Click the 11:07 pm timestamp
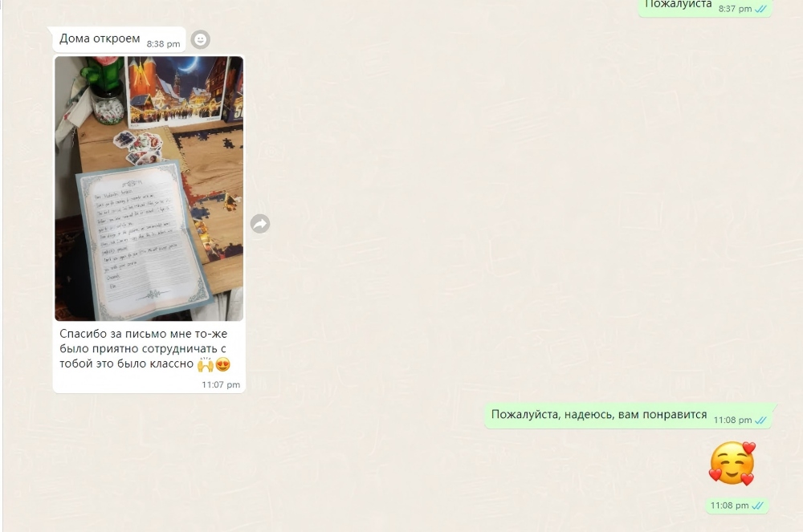Viewport: 803px width, 532px height. (x=221, y=384)
